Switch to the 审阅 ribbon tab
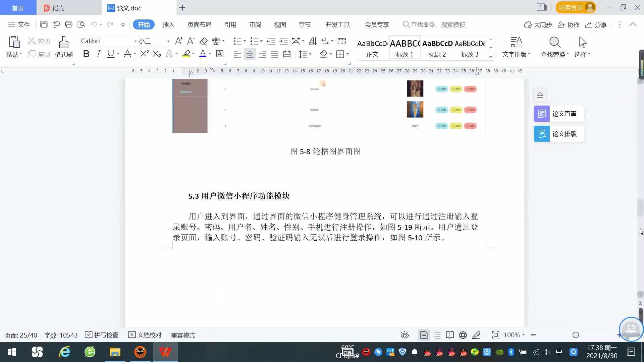 point(255,24)
